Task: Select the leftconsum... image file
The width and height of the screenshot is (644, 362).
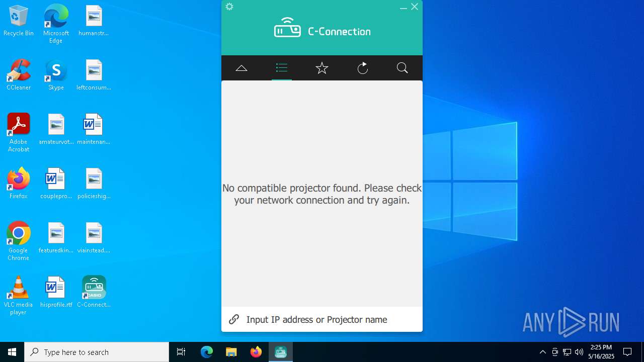Action: click(94, 75)
